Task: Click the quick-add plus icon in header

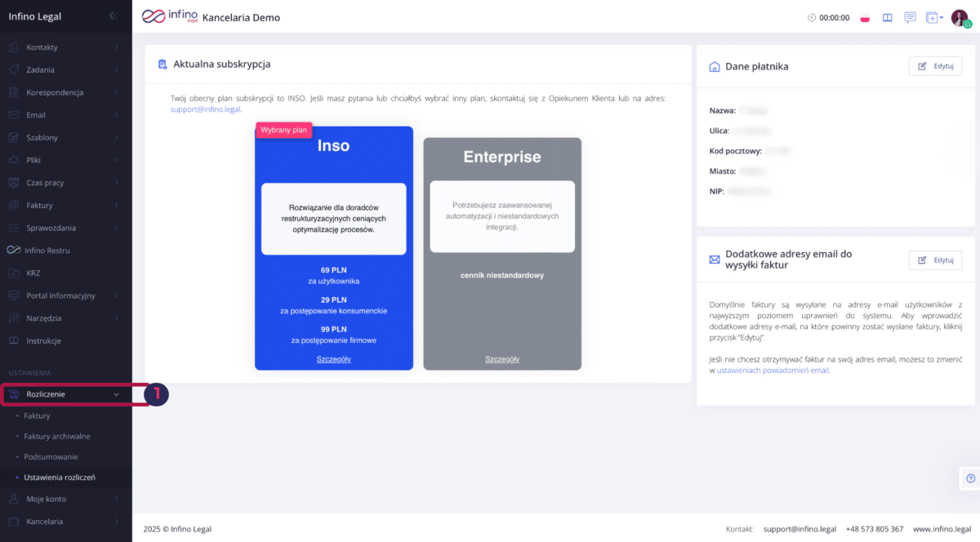Action: click(931, 17)
